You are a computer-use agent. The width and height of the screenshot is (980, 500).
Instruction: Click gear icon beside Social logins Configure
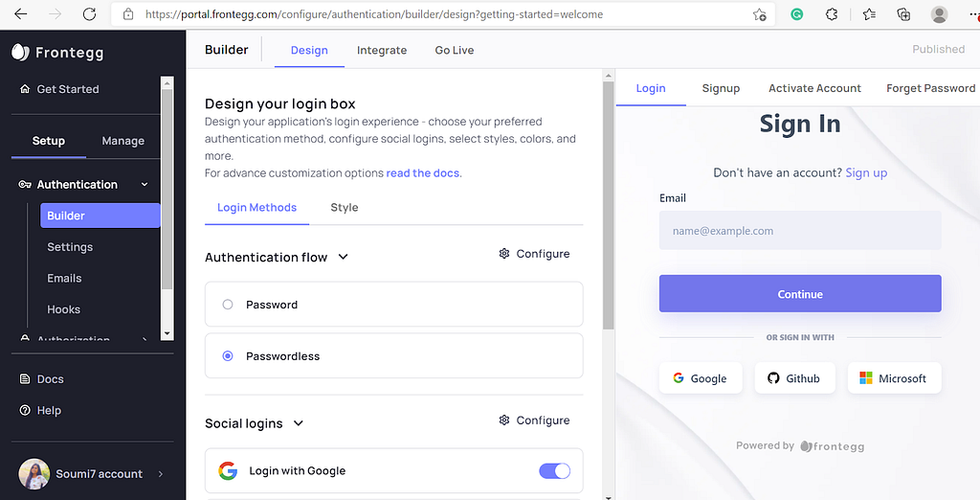504,420
